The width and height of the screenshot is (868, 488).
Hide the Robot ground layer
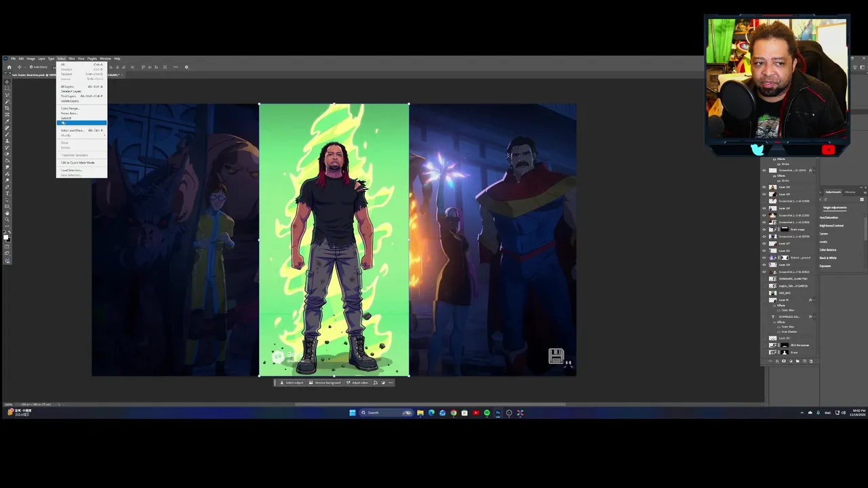coord(764,258)
